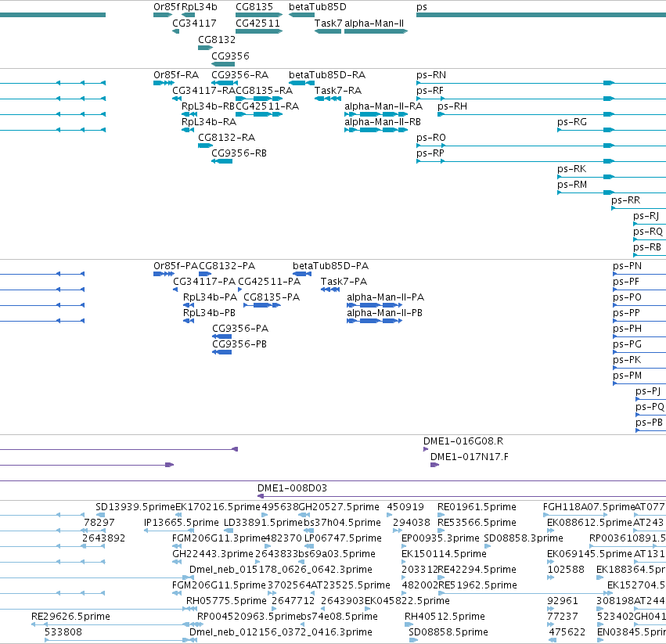Image resolution: width=666 pixels, height=644 pixels.
Task: Open the LD33891.5prime EST label
Action: click(263, 523)
